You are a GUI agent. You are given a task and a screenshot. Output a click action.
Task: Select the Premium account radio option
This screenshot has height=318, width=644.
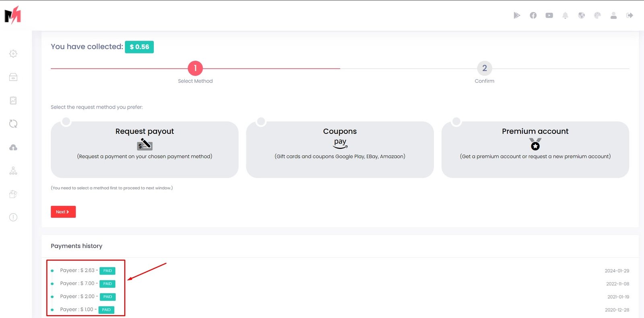[x=456, y=121]
